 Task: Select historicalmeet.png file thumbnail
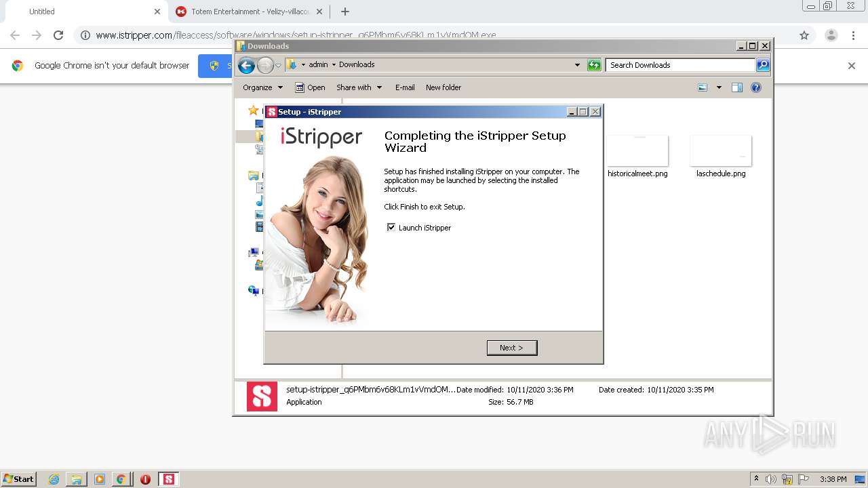click(x=637, y=150)
